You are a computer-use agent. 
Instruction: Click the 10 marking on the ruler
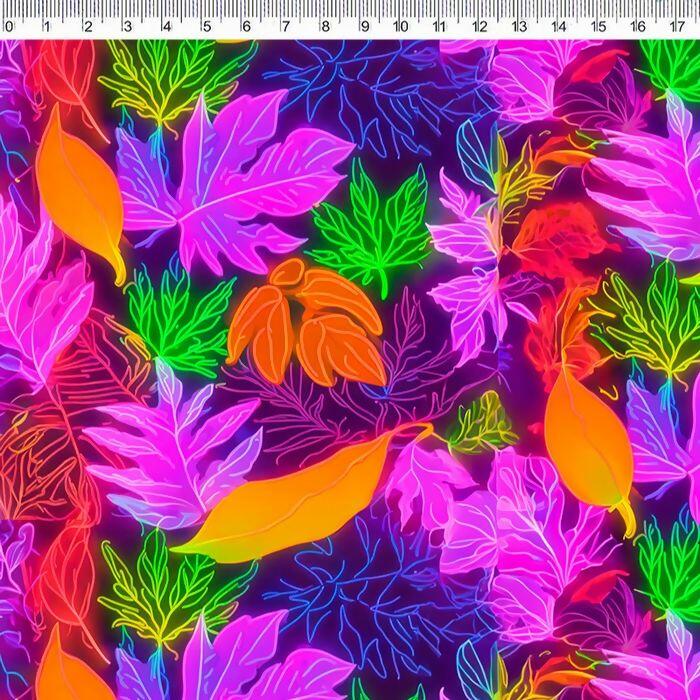pos(401,27)
